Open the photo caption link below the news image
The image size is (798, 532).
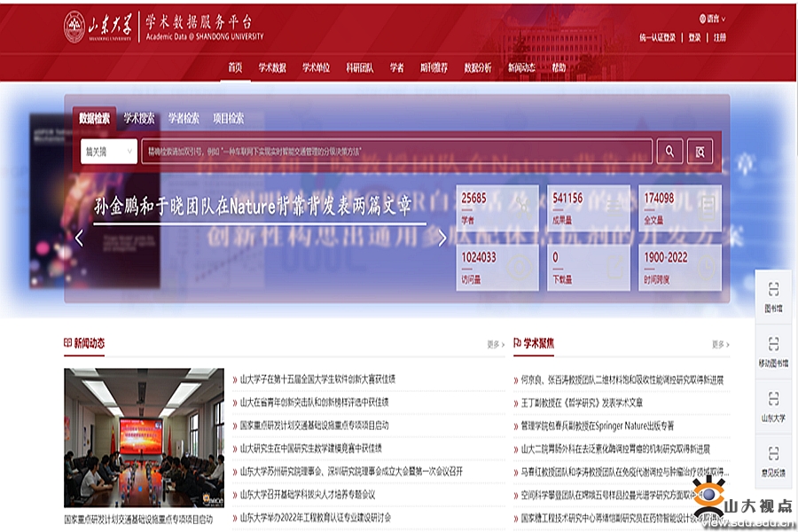(x=138, y=520)
